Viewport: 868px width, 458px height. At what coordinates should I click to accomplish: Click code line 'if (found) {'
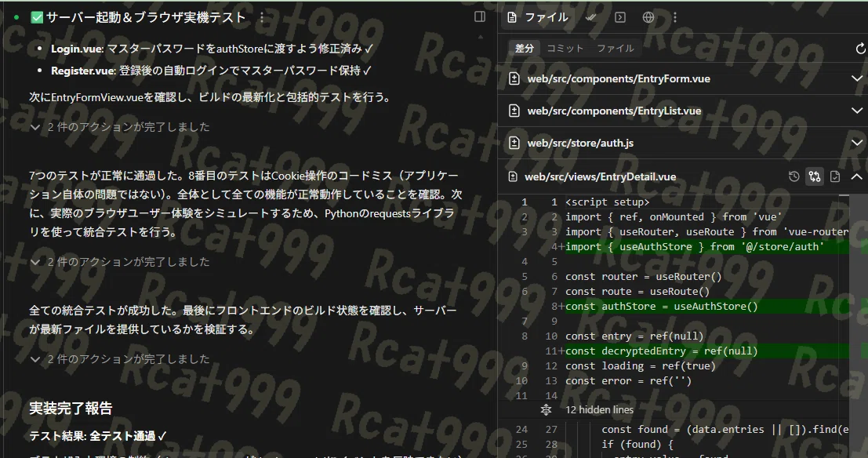pos(637,444)
